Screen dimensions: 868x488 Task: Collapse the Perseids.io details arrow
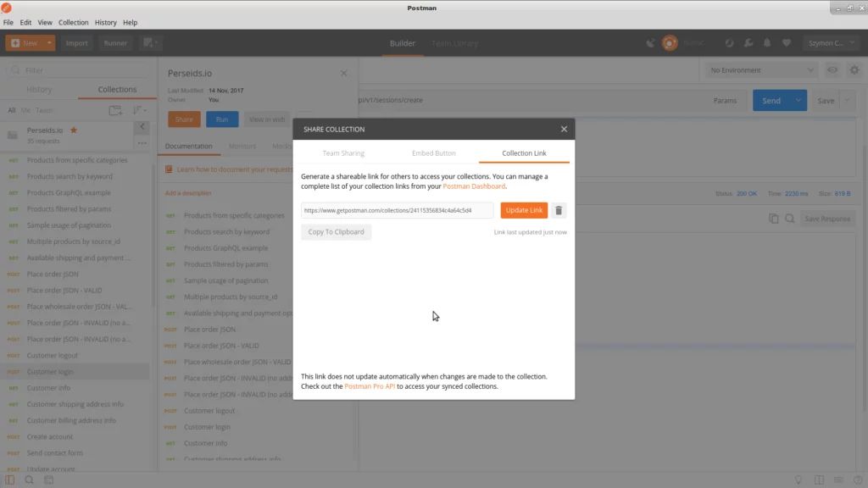(142, 127)
